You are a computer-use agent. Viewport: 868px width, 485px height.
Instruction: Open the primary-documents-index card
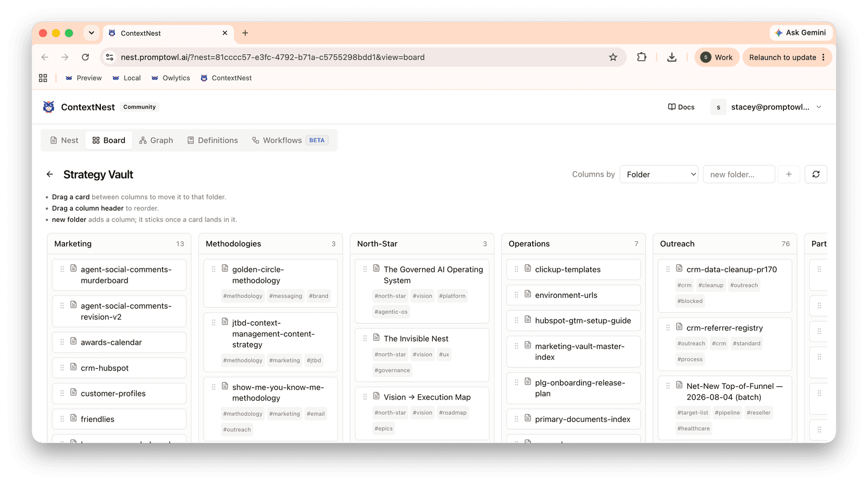pyautogui.click(x=573, y=419)
